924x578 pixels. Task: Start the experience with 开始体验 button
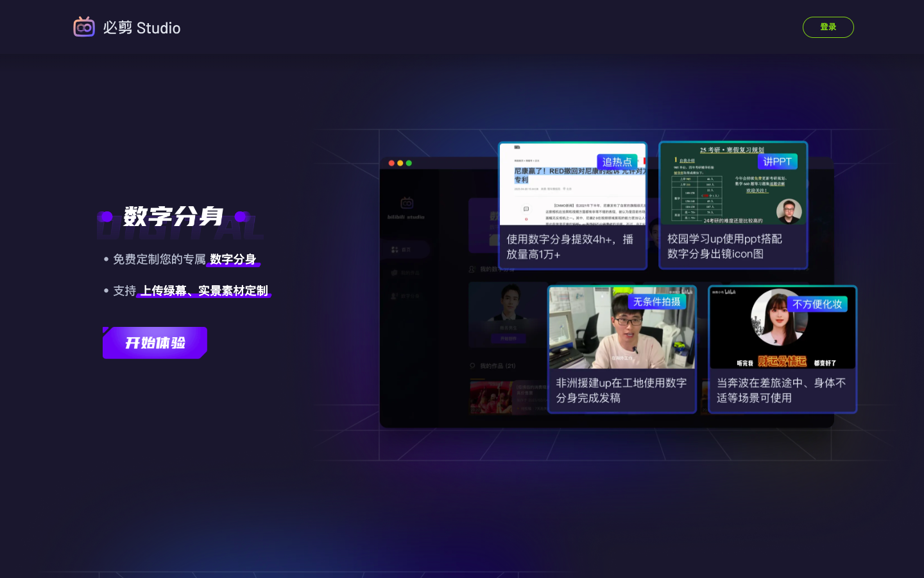pyautogui.click(x=155, y=343)
